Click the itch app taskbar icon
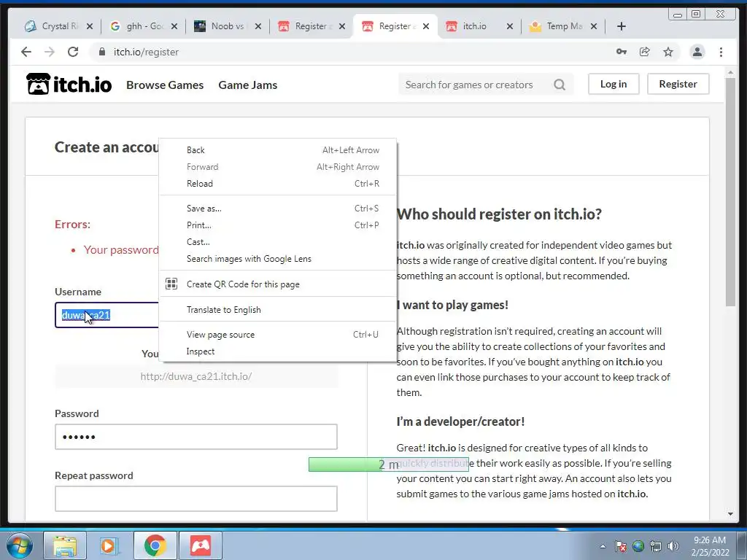747x560 pixels. point(201,545)
